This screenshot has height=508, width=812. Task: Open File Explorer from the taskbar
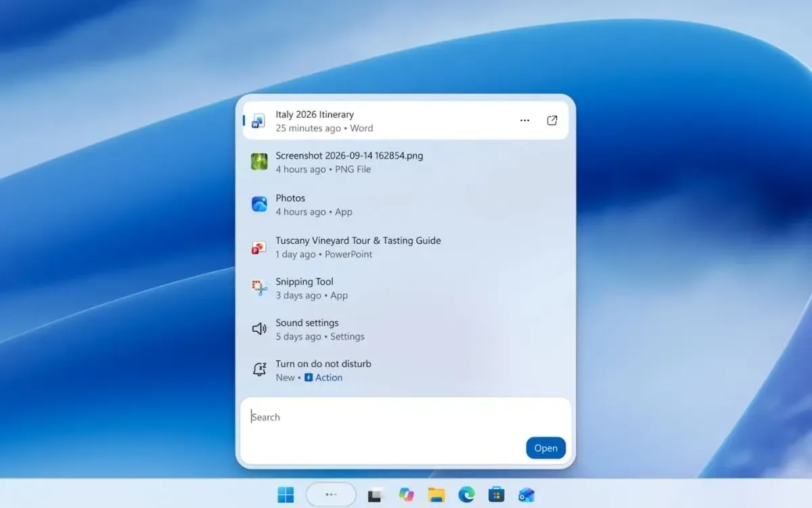tap(436, 495)
